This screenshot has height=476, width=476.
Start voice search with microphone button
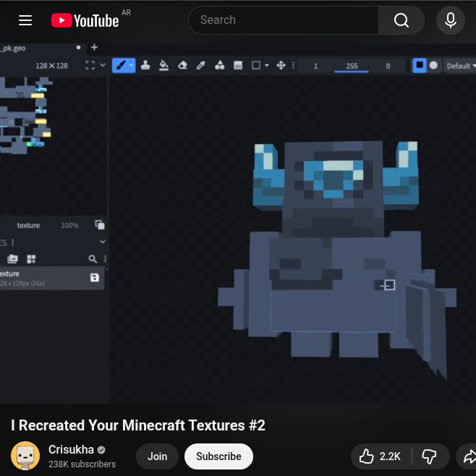click(x=451, y=20)
